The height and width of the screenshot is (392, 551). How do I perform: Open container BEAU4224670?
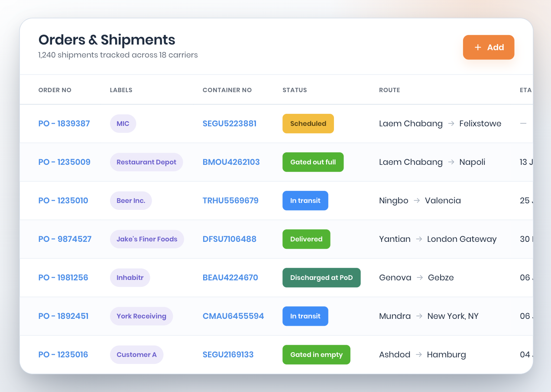pos(230,278)
